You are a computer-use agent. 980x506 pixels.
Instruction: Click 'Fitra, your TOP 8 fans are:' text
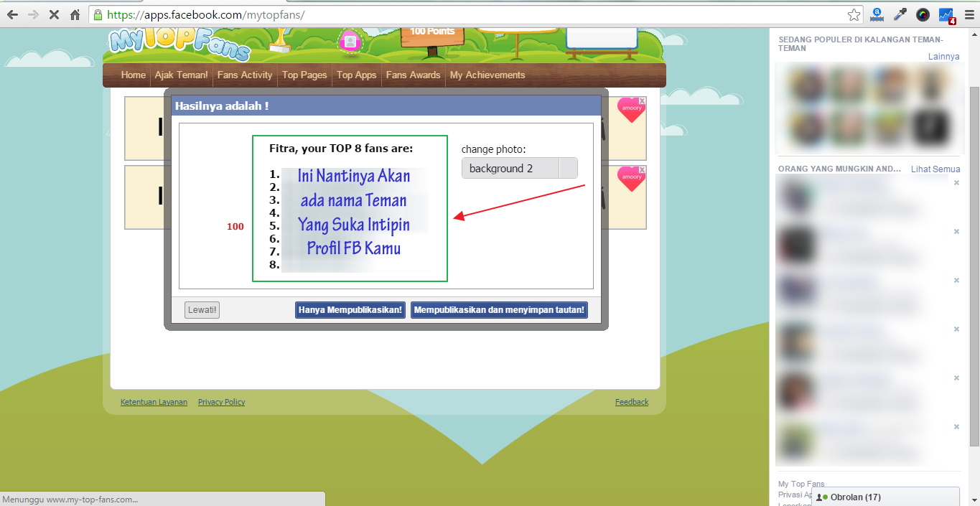click(341, 149)
